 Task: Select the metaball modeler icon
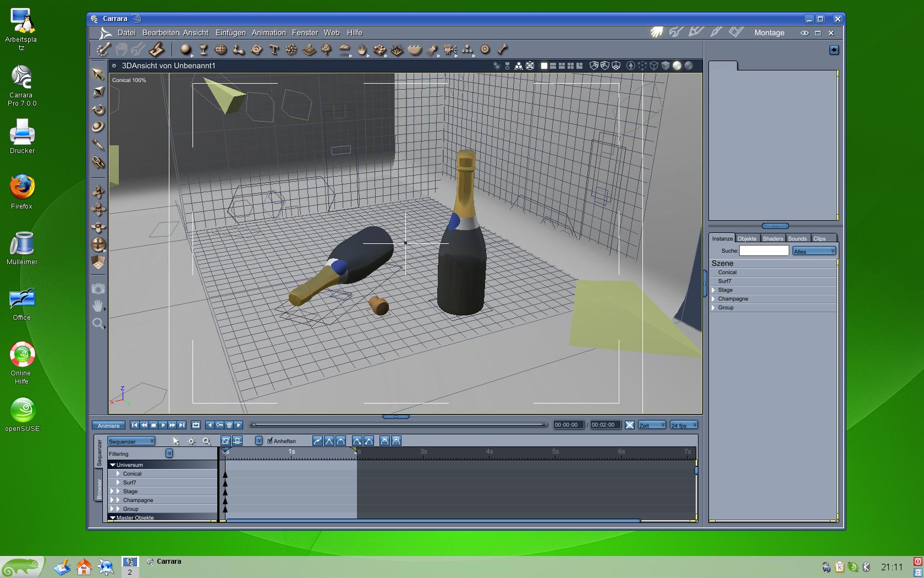(239, 50)
